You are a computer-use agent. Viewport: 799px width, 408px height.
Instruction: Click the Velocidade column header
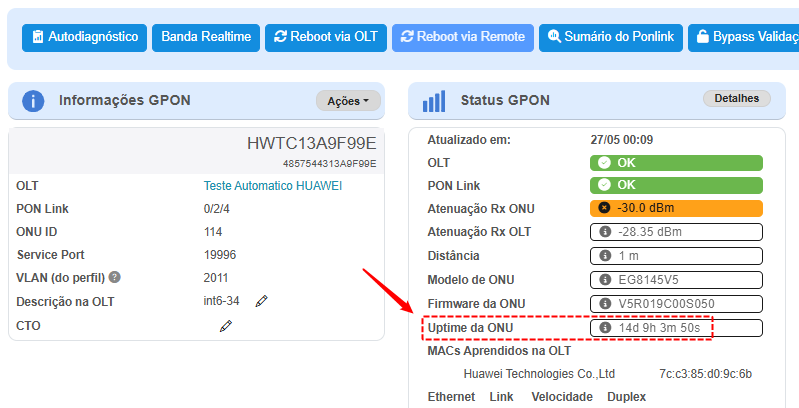562,397
